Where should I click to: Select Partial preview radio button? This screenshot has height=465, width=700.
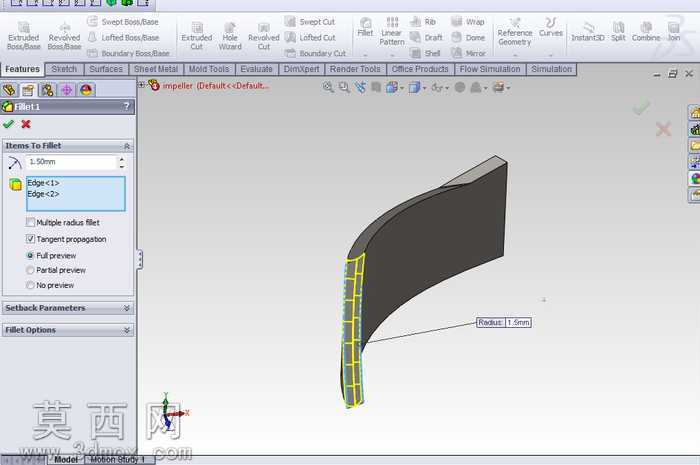(30, 270)
